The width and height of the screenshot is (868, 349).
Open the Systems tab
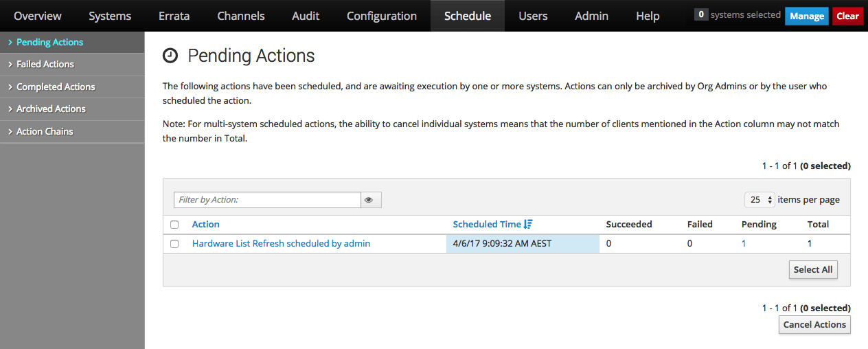[110, 16]
